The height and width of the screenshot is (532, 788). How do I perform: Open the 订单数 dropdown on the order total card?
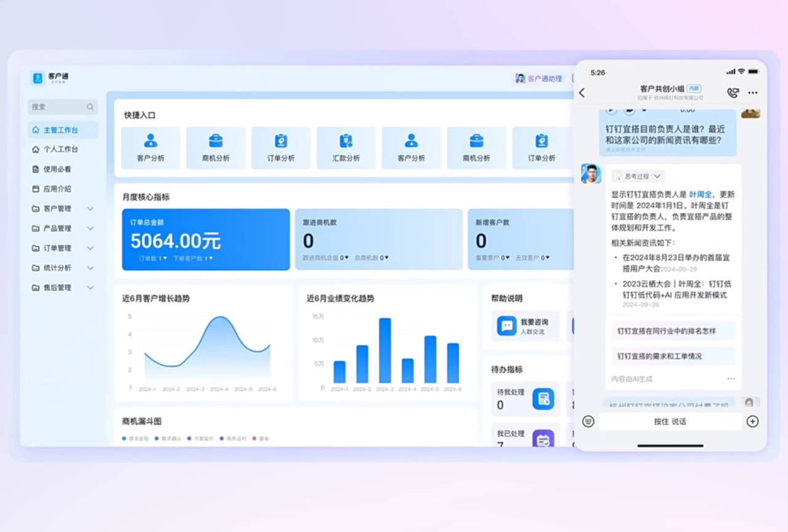coord(153,258)
